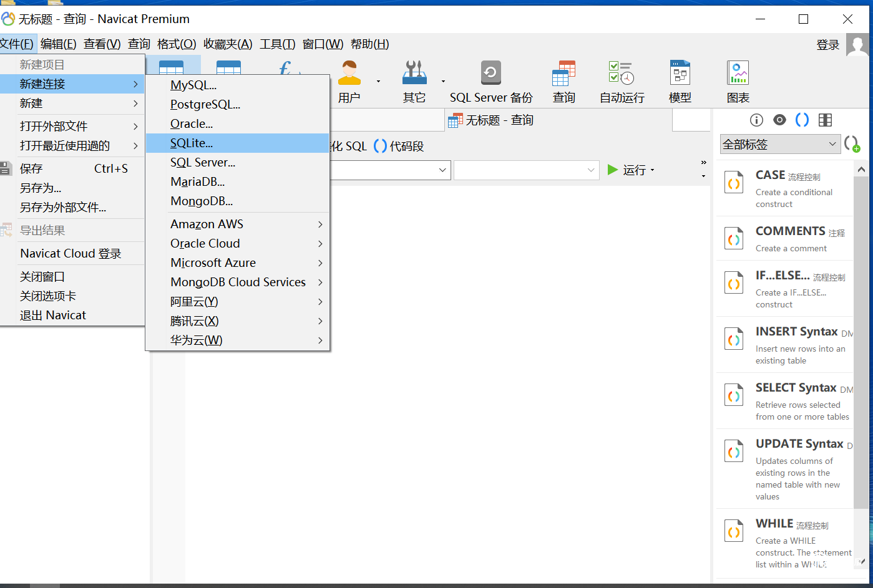873x588 pixels.
Task: Open the Model (模型) toolbar icon
Action: coord(680,82)
